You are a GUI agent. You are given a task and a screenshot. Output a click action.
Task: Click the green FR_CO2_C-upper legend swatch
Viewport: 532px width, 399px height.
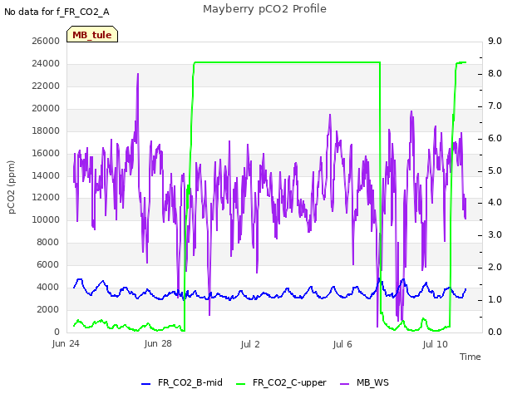pyautogui.click(x=240, y=384)
